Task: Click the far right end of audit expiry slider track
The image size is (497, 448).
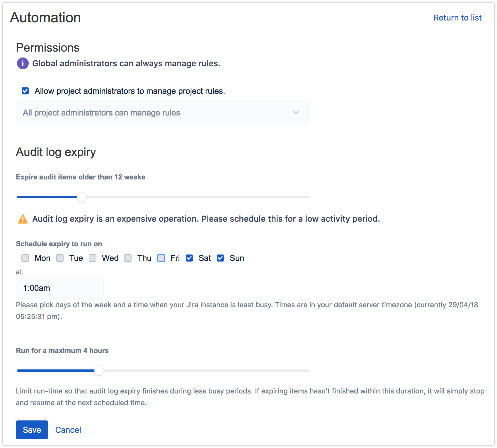Action: (308, 197)
